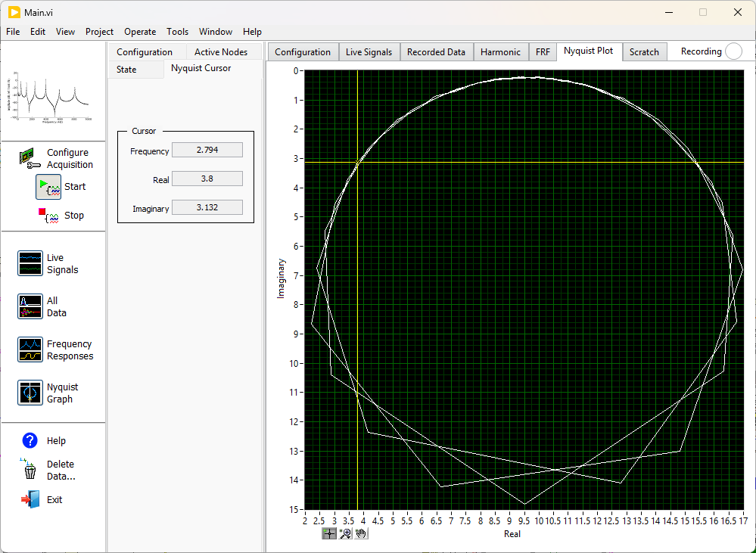Switch to the Harmonic tab
Viewport: 756px width, 553px height.
click(500, 52)
